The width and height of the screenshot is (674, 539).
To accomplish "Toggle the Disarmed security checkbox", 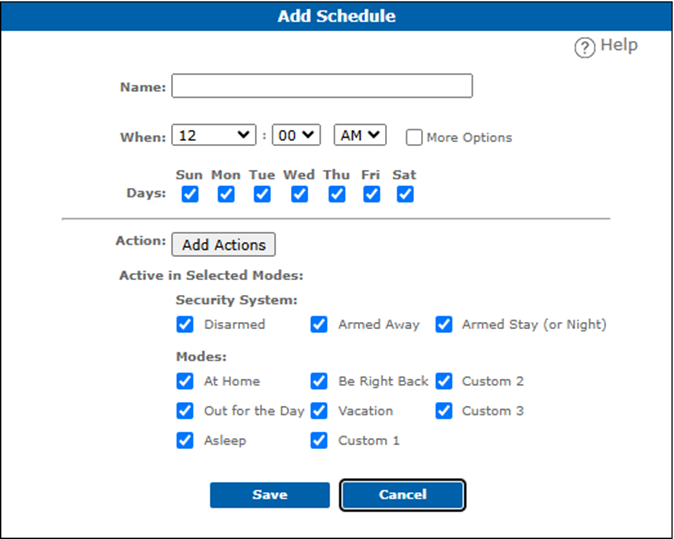I will coord(185,325).
